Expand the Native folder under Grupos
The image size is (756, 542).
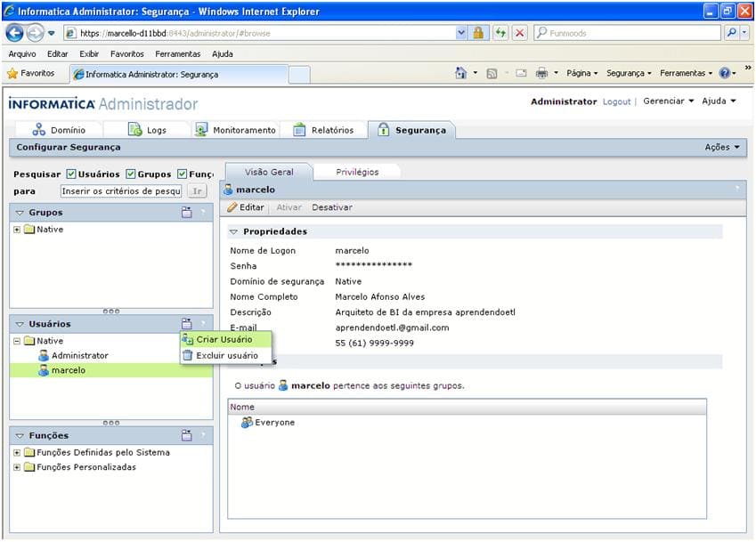(17, 230)
